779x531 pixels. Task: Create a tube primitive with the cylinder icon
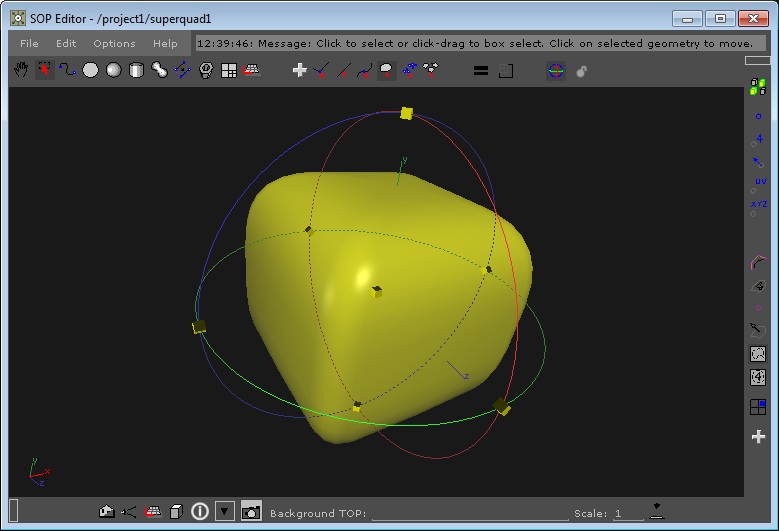pos(136,70)
